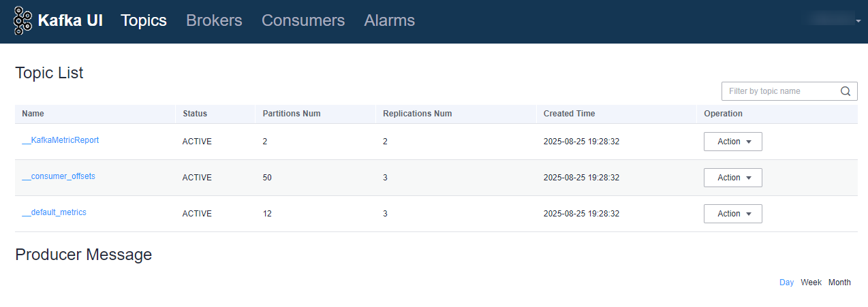Expand Action dropdown for __default_metrics
This screenshot has height=307, width=868.
click(733, 214)
